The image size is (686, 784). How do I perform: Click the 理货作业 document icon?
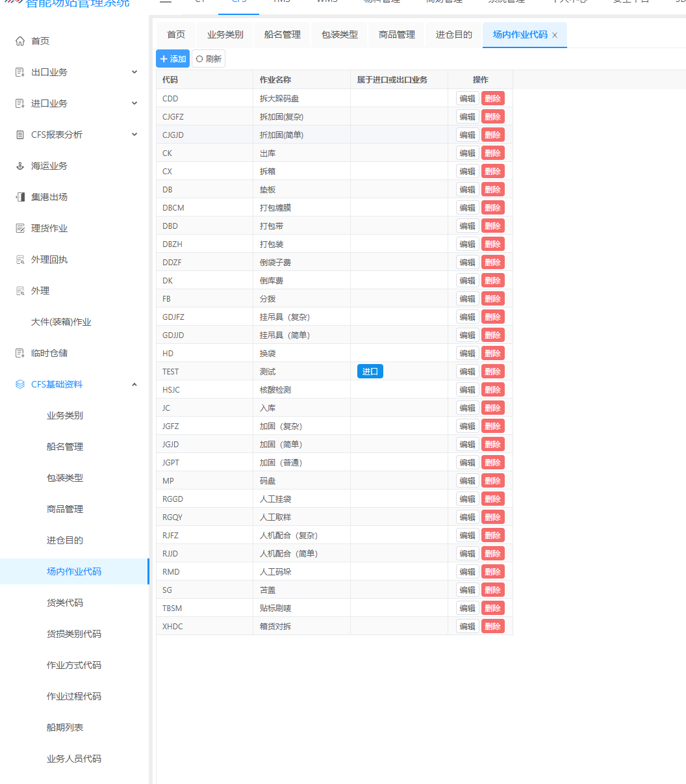[x=19, y=228]
